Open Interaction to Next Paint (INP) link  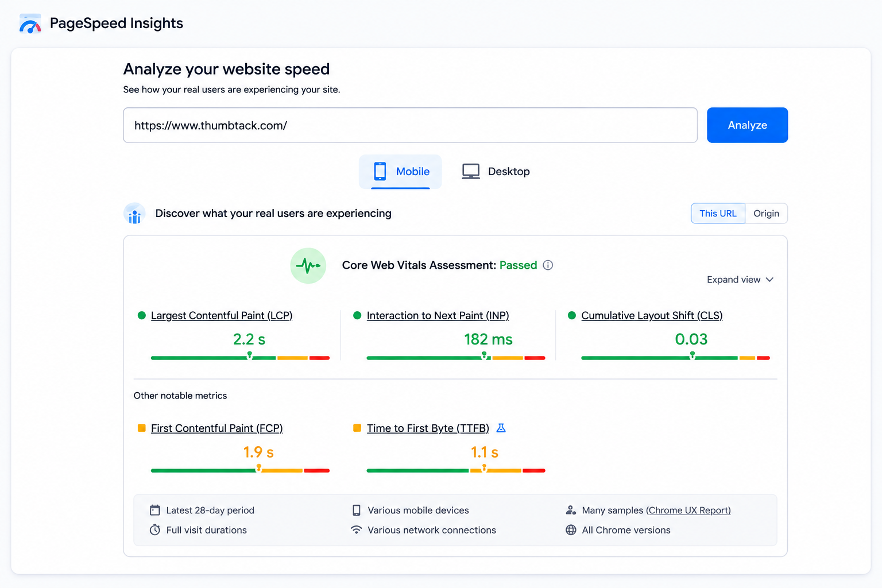tap(438, 316)
